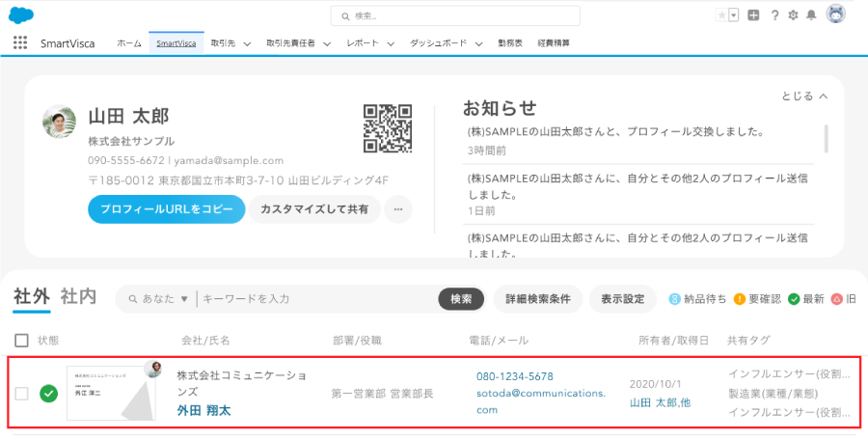Click the global create plus icon
Viewport: 868px width, 440px height.
[753, 15]
